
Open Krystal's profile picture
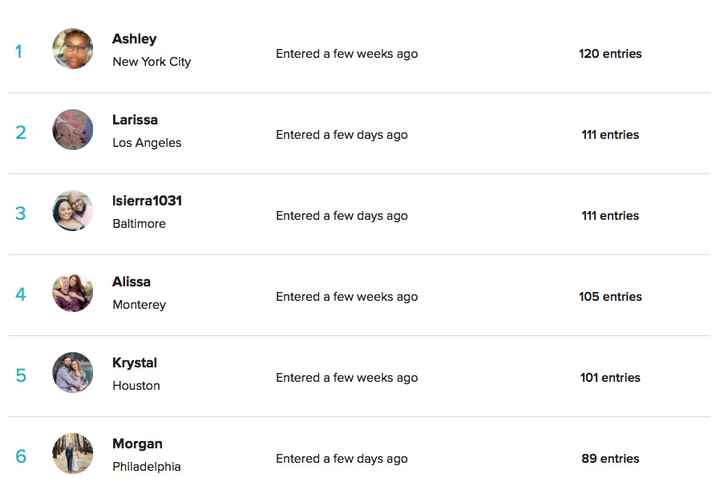73,373
